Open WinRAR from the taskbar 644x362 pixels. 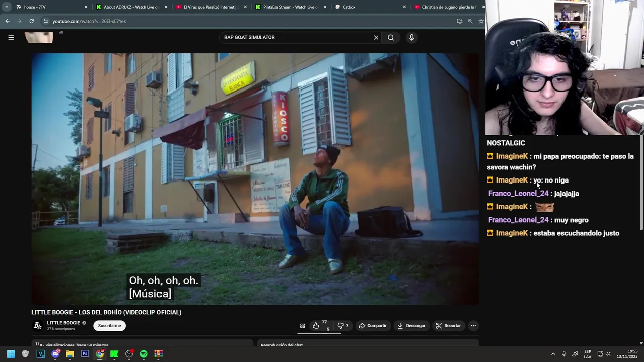[158, 354]
